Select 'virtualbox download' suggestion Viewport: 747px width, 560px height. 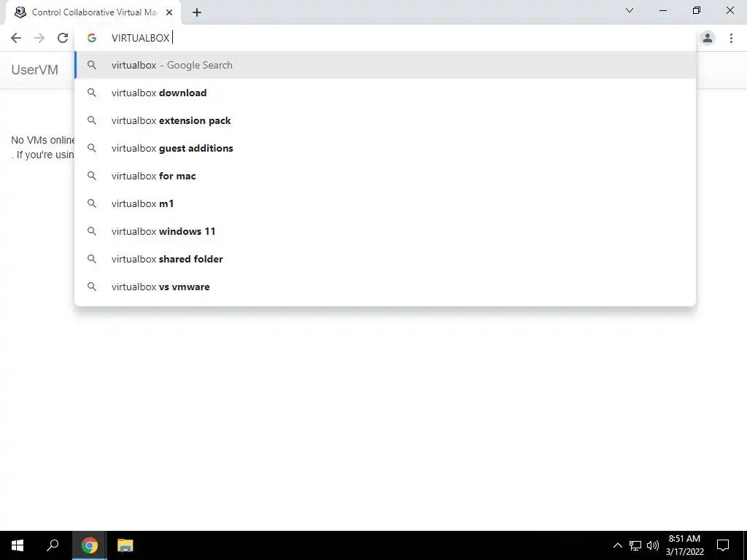coord(385,93)
